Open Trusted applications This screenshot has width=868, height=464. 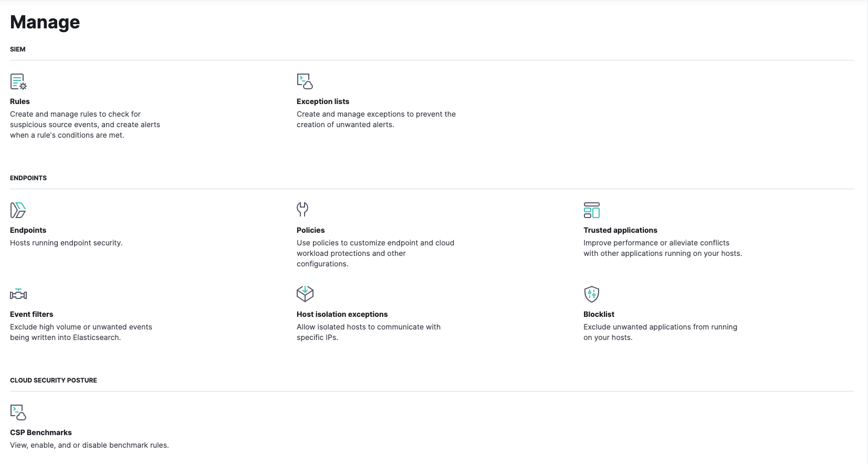[620, 230]
